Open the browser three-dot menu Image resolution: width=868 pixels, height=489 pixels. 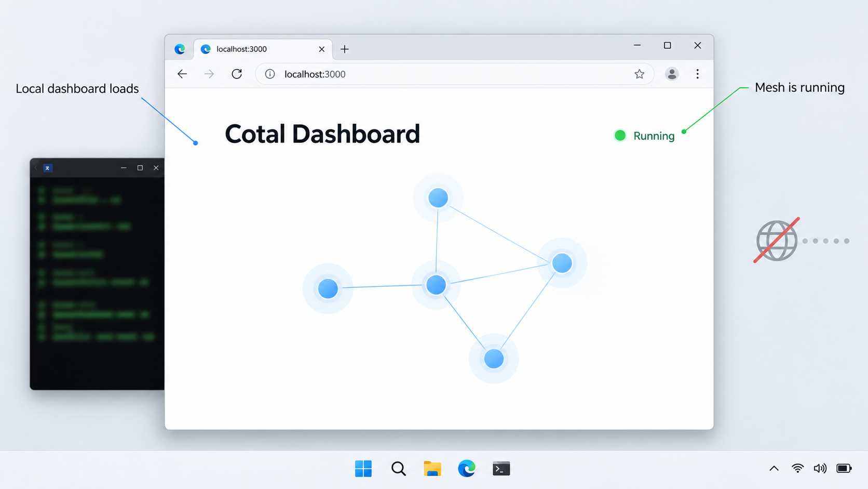(698, 74)
